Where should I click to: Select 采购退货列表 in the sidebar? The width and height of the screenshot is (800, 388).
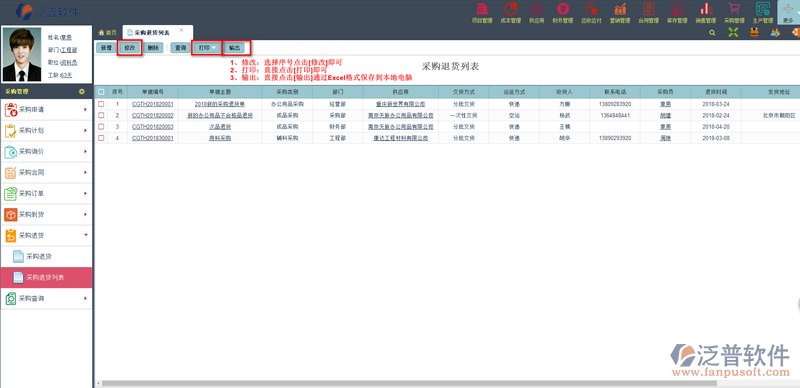point(46,277)
